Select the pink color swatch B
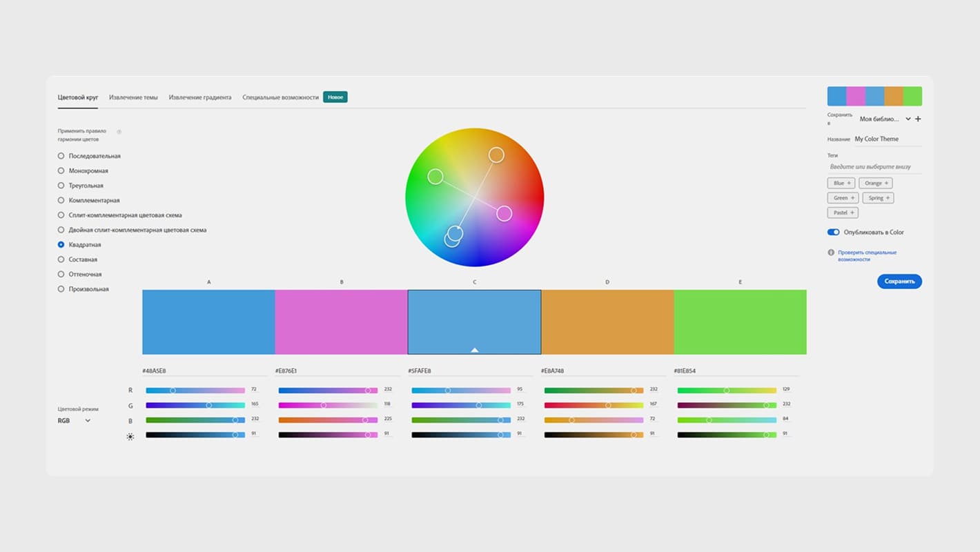The height and width of the screenshot is (552, 980). (341, 322)
